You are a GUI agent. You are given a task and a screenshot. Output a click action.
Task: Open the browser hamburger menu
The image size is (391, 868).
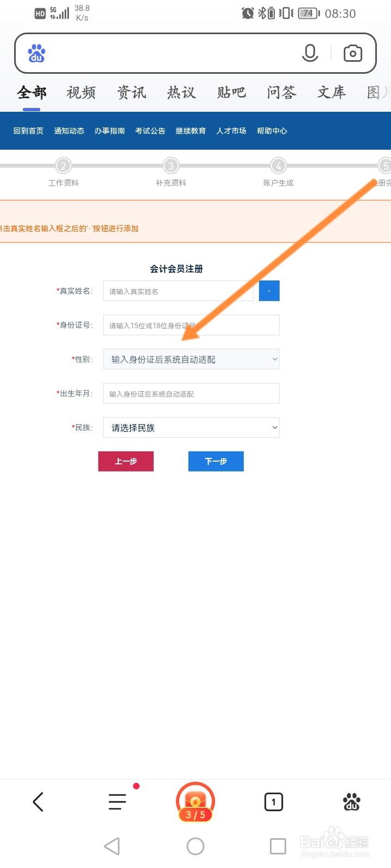[117, 802]
